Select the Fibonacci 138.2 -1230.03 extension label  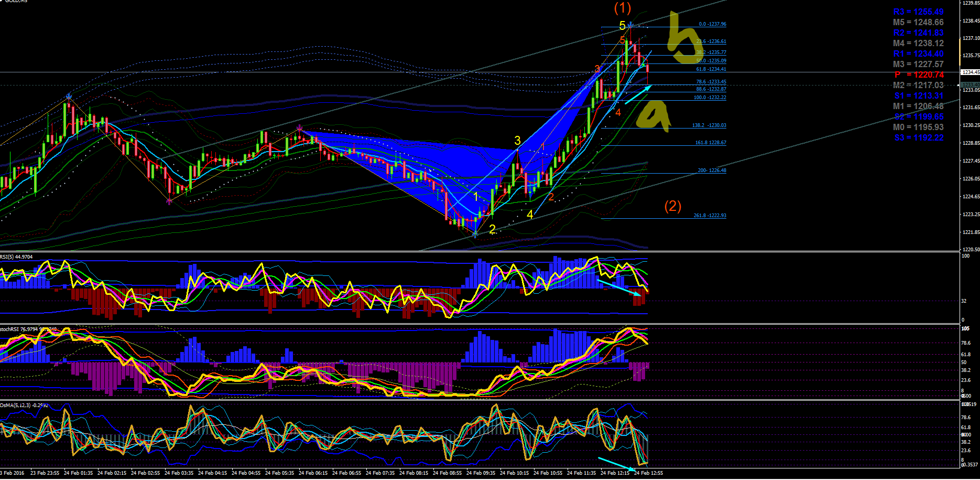point(709,125)
